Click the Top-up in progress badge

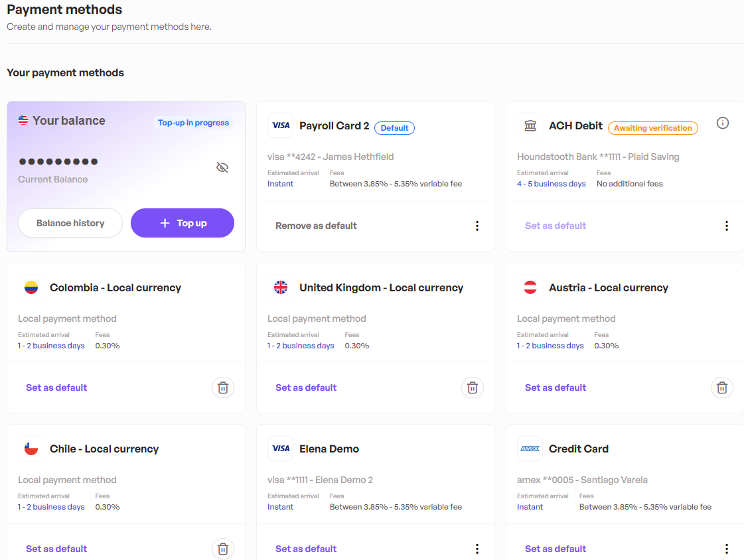[193, 123]
